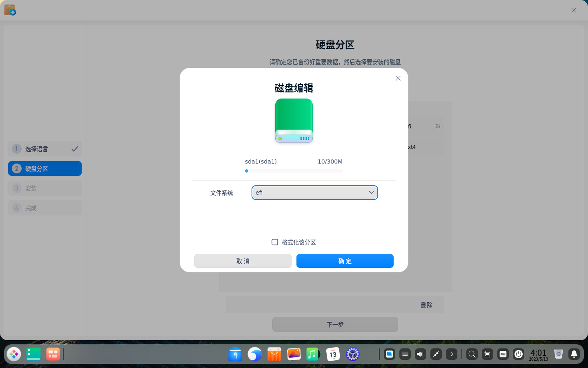The image size is (588, 368).
Task: Open the Image Viewer dock icon
Action: (294, 354)
